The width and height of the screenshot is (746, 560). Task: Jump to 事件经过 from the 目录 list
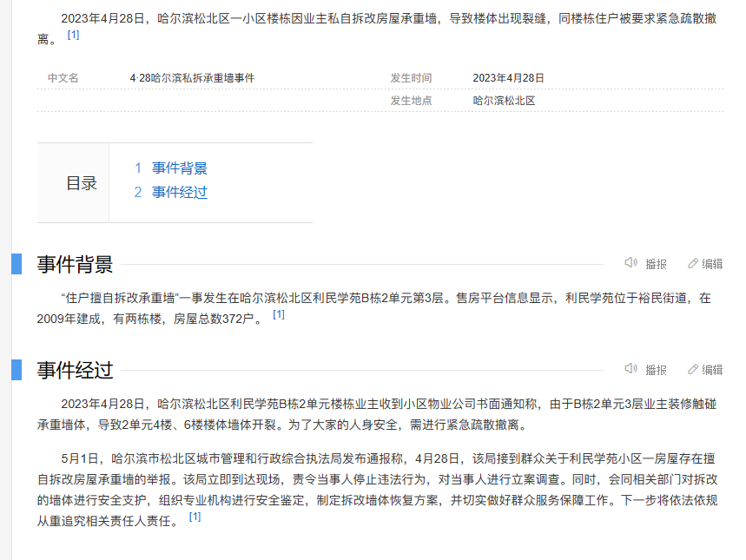(x=179, y=193)
